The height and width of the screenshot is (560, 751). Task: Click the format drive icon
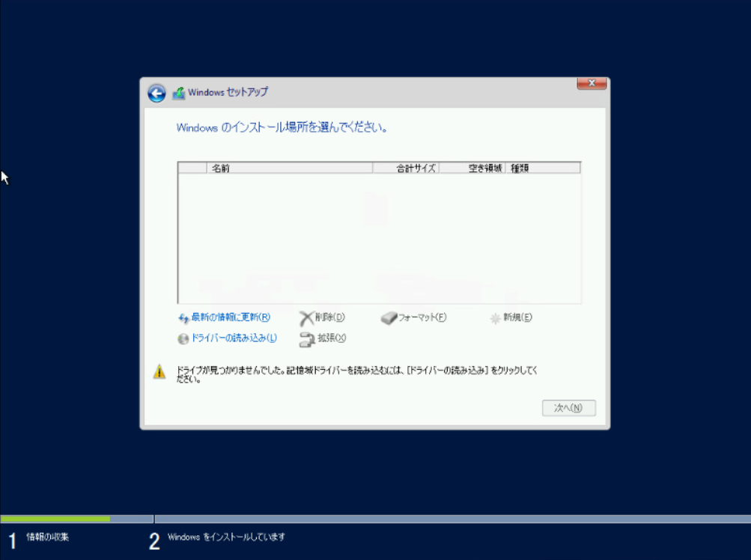coord(389,317)
